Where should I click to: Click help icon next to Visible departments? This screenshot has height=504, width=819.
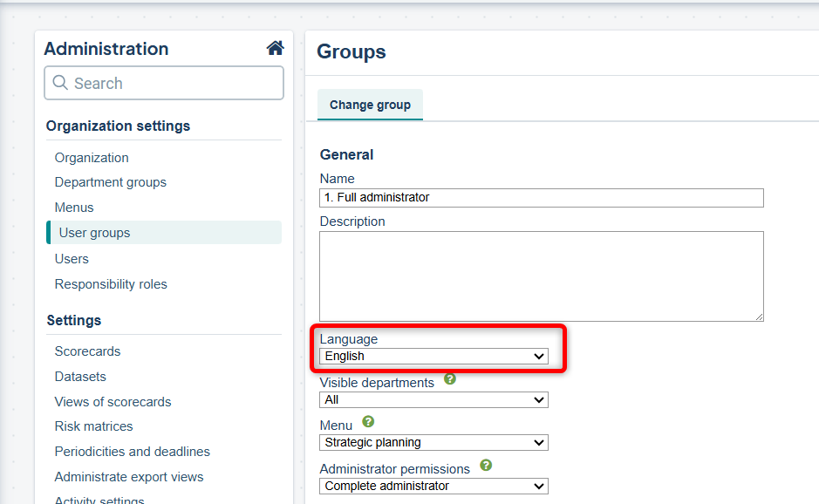tap(450, 379)
